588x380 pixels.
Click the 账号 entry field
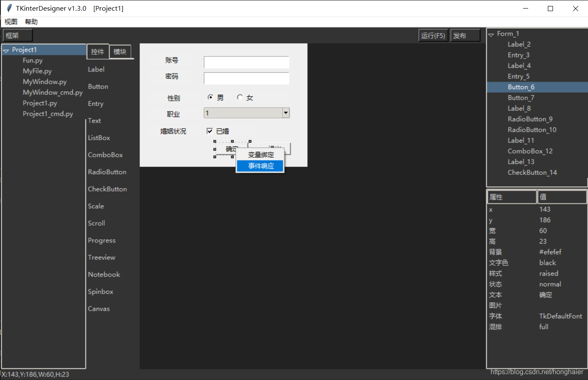pyautogui.click(x=247, y=62)
